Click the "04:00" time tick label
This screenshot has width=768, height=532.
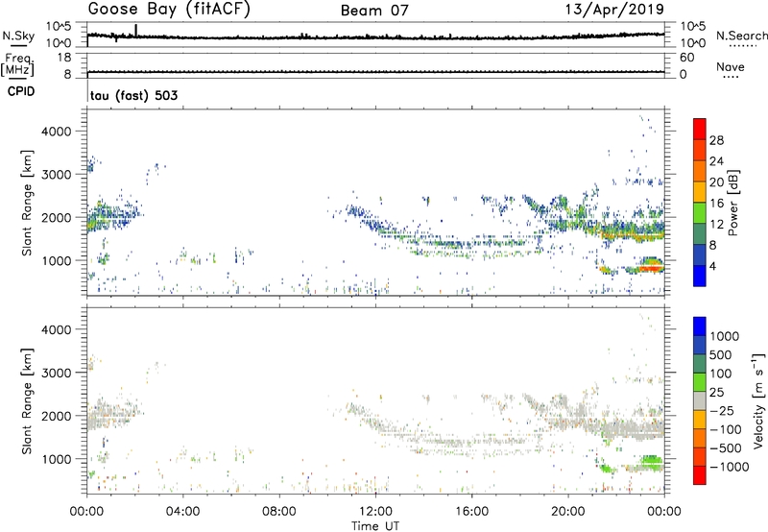tap(183, 512)
